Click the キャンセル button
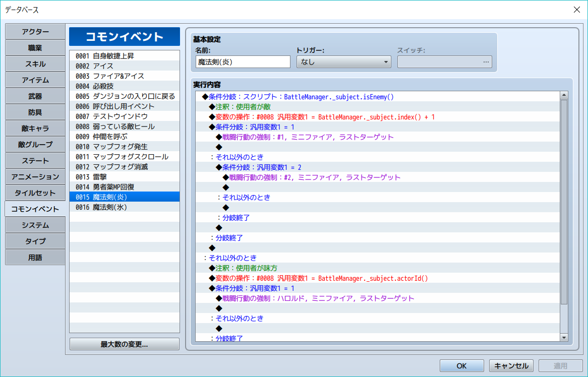The image size is (588, 377). point(511,366)
